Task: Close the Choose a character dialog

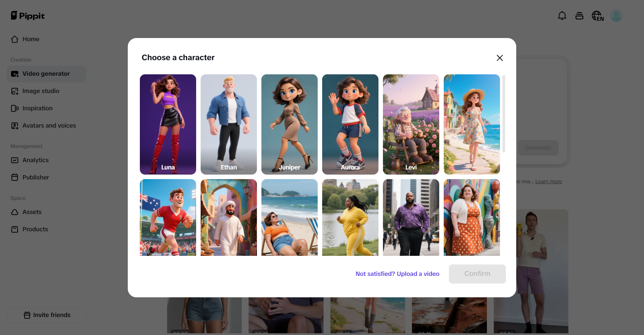Action: coord(500,58)
